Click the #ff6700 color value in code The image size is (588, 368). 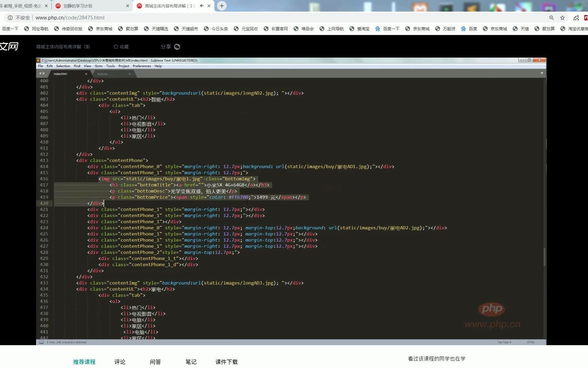[x=239, y=197]
